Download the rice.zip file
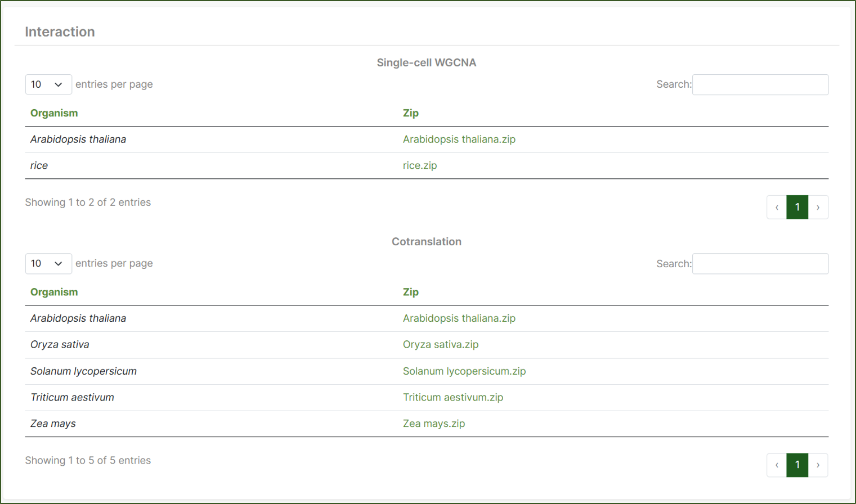Viewport: 856px width, 504px height. [419, 165]
